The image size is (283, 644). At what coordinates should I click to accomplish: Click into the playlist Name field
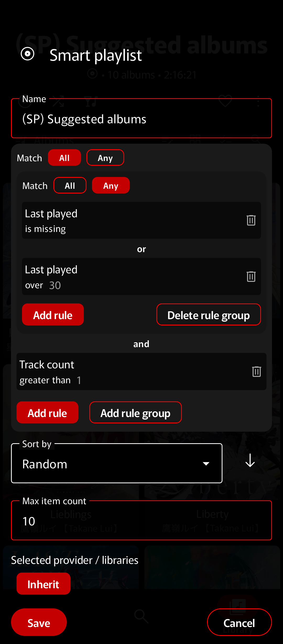141,118
